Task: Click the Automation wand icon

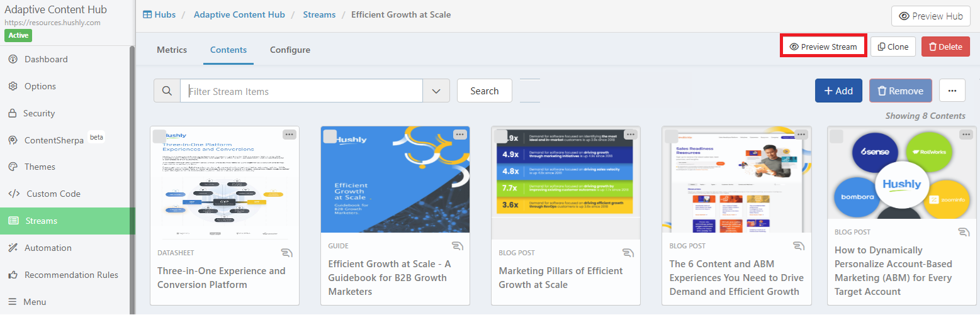Action: (13, 248)
